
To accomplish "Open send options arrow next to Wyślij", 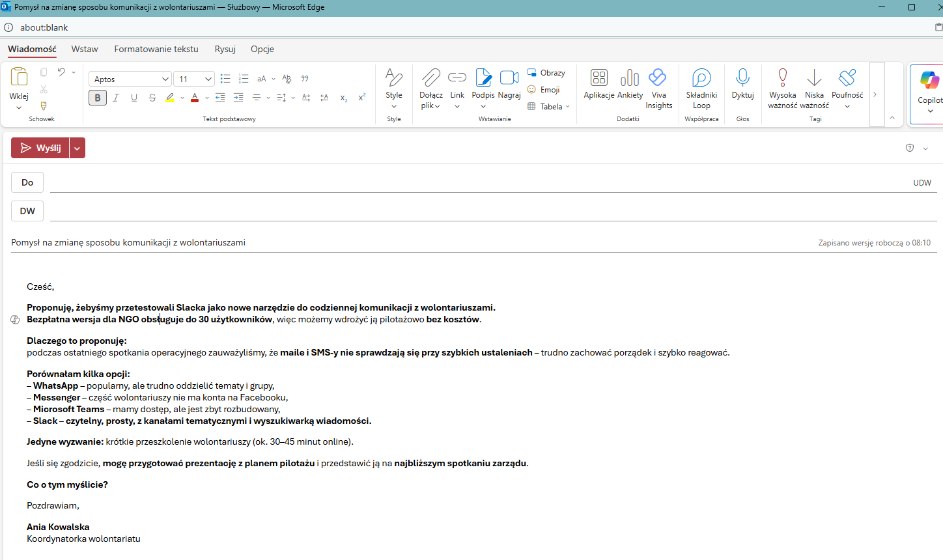I will (77, 148).
